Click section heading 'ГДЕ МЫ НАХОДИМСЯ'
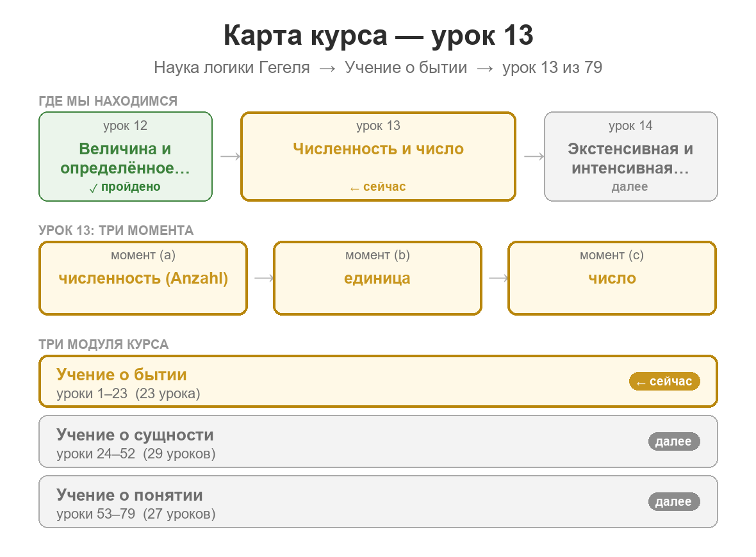Screen dimensions: 756x557 [108, 101]
